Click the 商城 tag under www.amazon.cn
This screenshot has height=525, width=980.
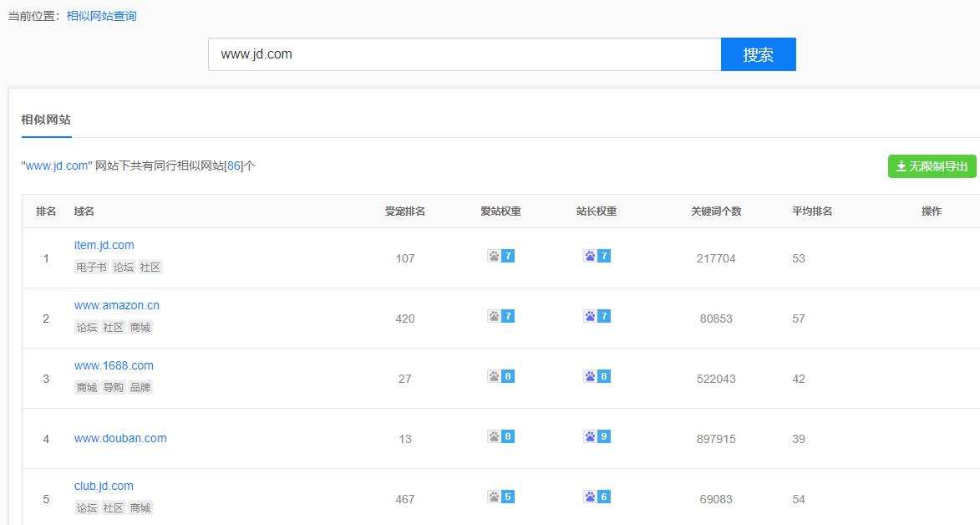(x=140, y=327)
